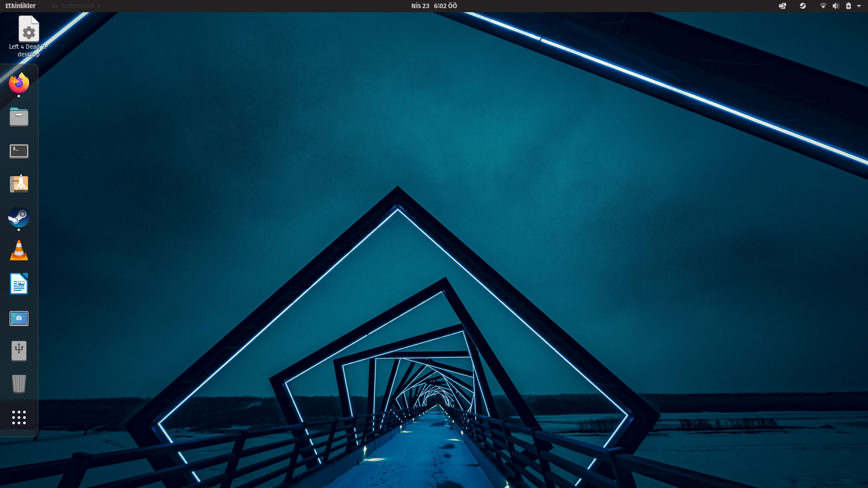Toggle the volume indicator in the tray
868x488 pixels.
tap(836, 6)
